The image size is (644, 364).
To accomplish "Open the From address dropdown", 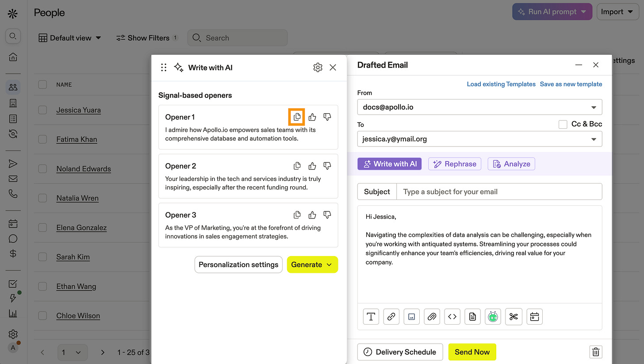I will click(x=479, y=107).
